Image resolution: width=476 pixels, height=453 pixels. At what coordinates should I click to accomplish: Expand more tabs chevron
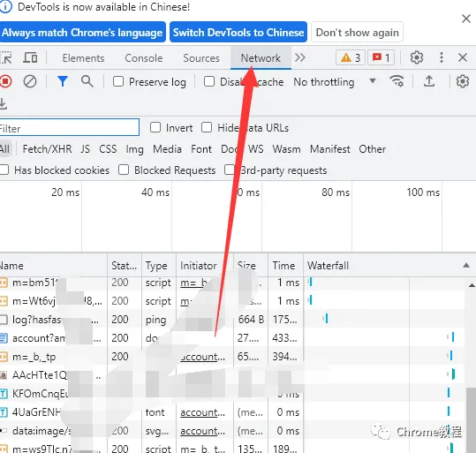tap(300, 57)
